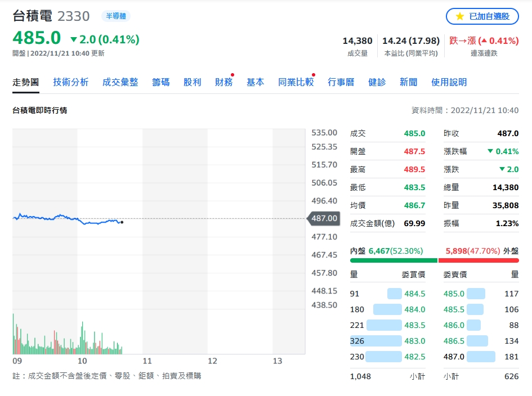Click the bid volume 326
The width and height of the screenshot is (532, 396).
[357, 341]
